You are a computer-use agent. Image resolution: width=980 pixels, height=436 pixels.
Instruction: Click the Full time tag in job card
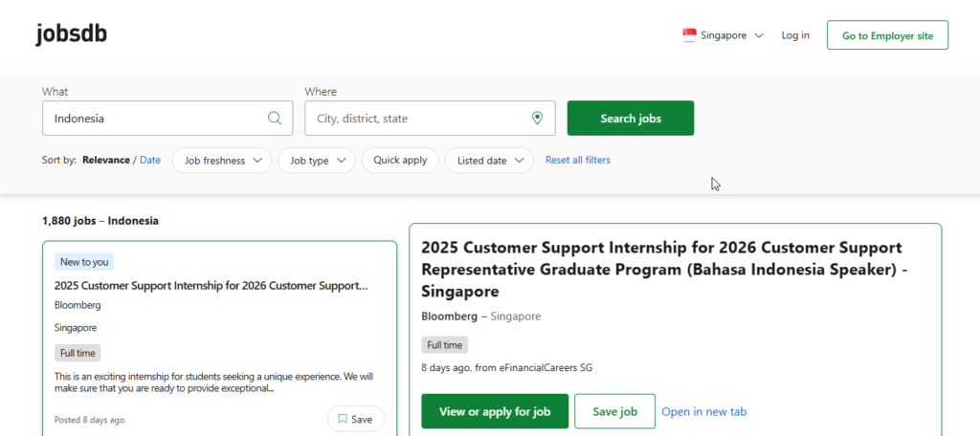(x=78, y=353)
